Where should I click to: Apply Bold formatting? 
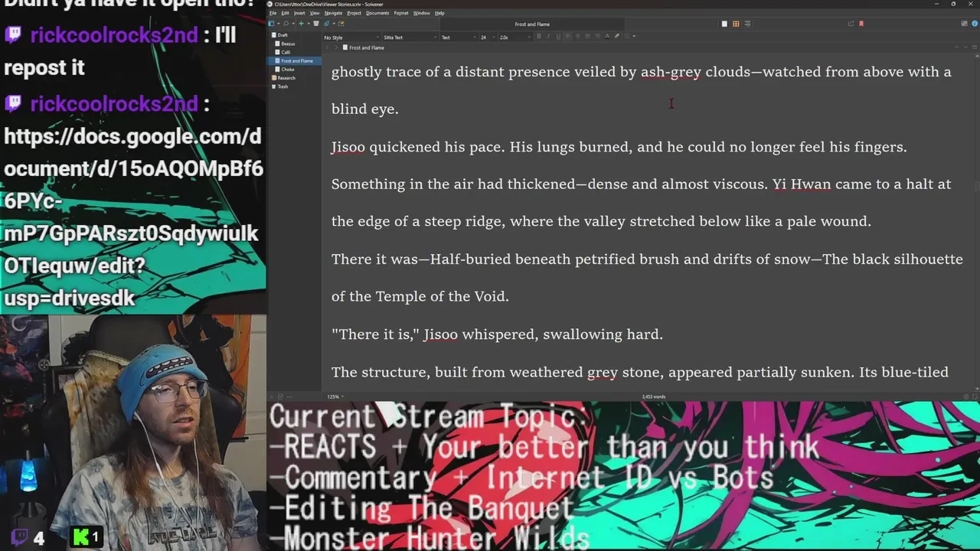pos(539,36)
